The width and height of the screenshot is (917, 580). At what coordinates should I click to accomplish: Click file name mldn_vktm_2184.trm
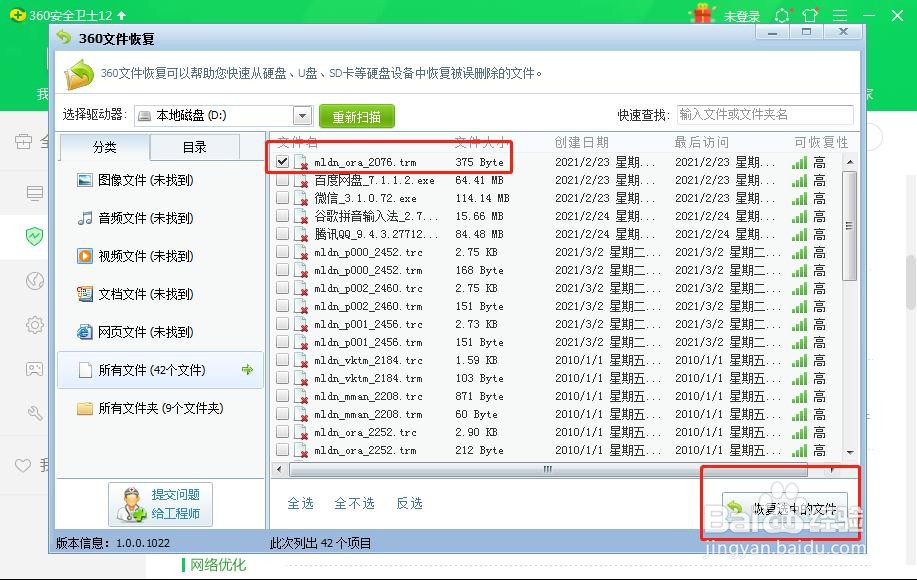tap(368, 378)
